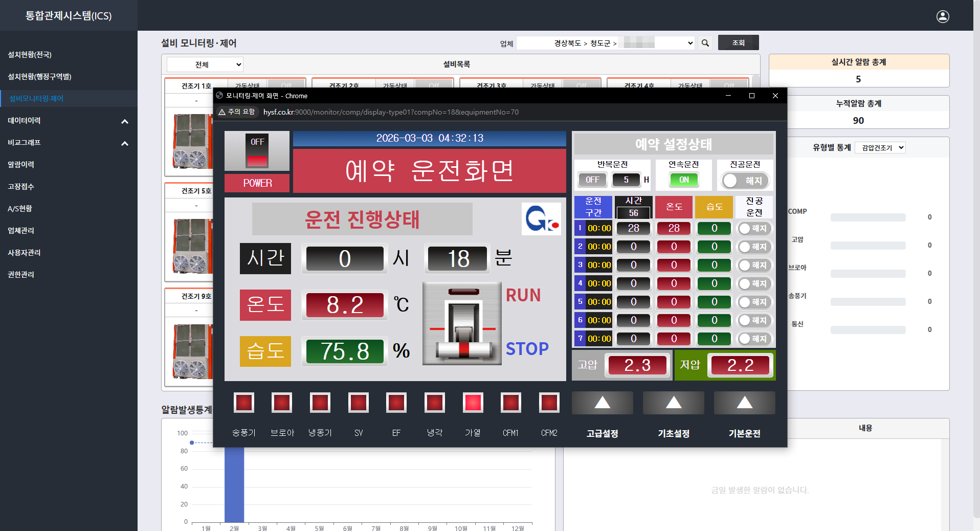
Task: Click the 기초설정 up-arrow button
Action: click(x=673, y=403)
